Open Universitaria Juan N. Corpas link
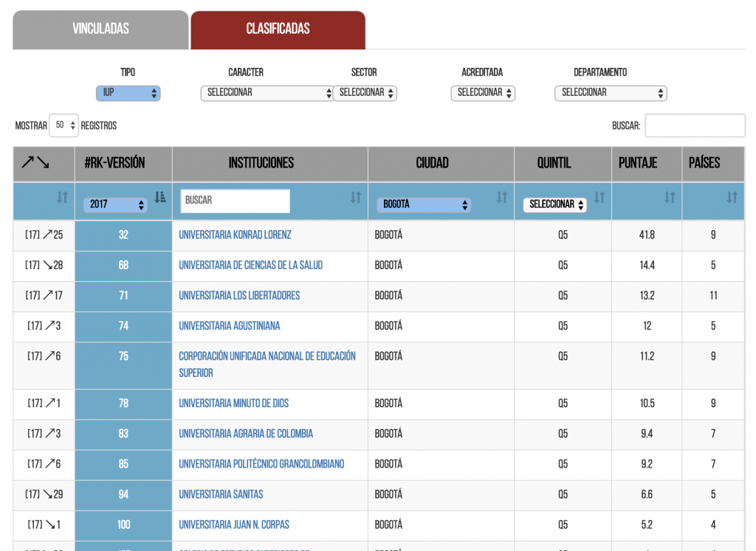Image resolution: width=756 pixels, height=551 pixels. pos(234,525)
